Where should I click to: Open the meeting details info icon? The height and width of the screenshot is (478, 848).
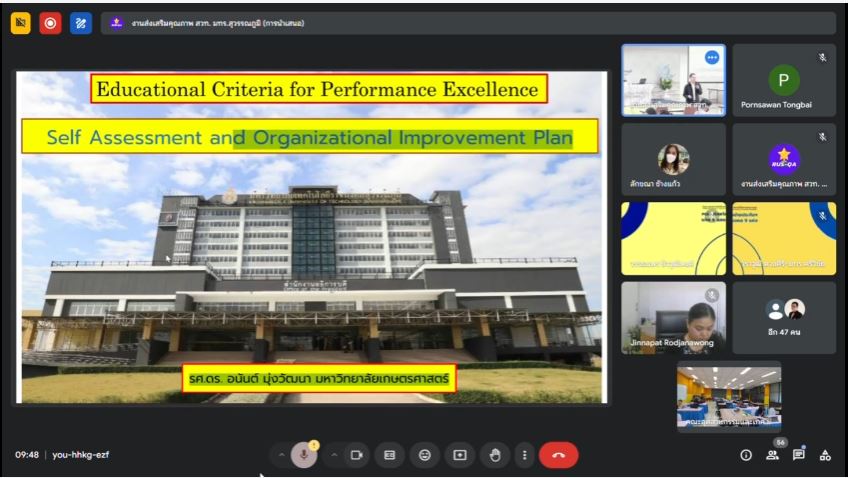(x=746, y=455)
